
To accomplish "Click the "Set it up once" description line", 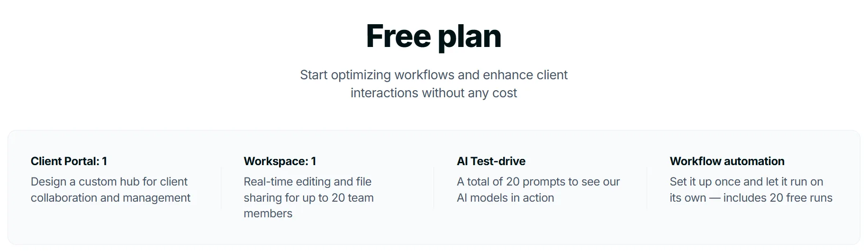I will point(746,182).
